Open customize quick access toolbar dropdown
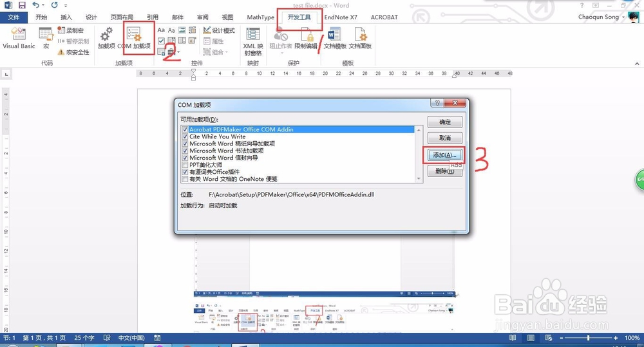644x347 pixels. click(x=66, y=5)
